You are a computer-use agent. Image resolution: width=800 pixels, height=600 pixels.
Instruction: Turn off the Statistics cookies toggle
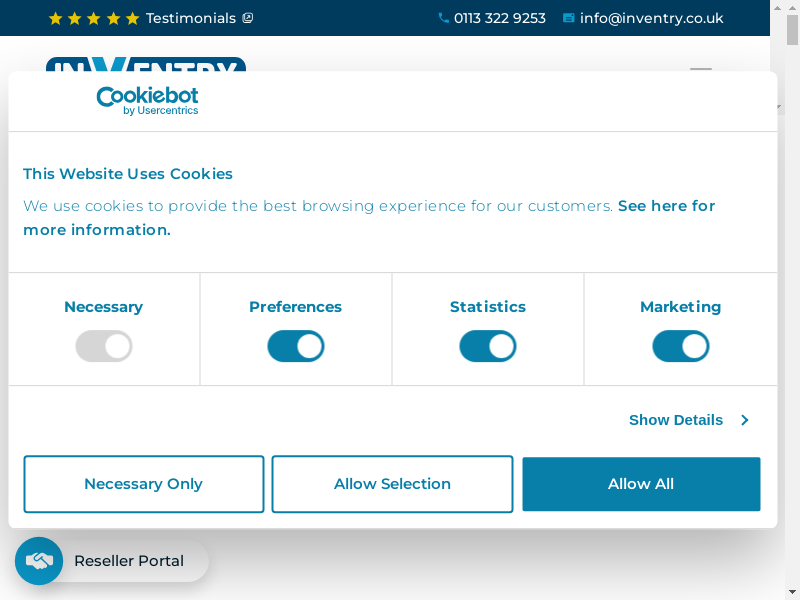coord(488,346)
